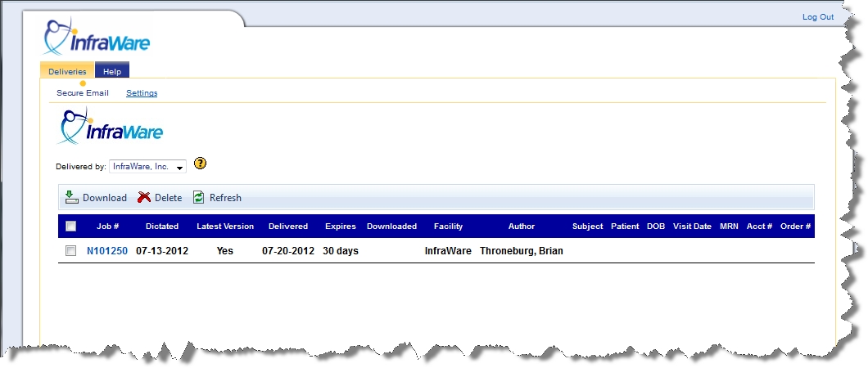This screenshot has height=368, width=868.
Task: Click the dictated date 07-13-2012
Action: click(162, 251)
